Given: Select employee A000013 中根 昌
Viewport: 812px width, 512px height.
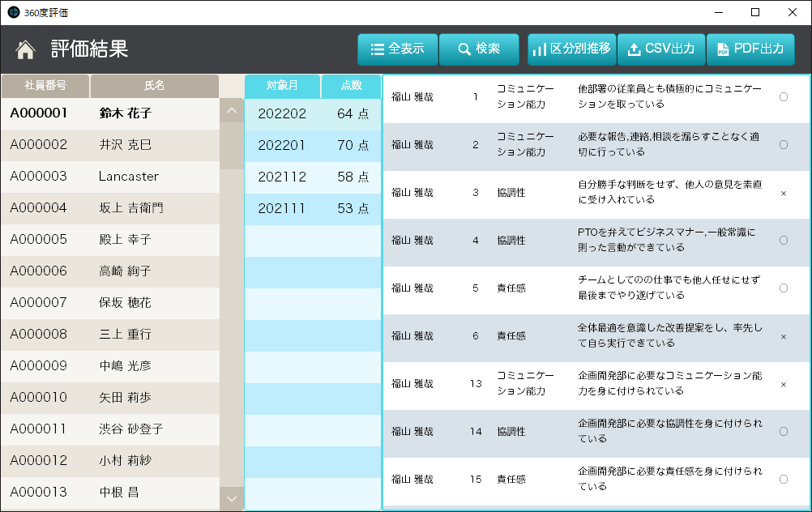Looking at the screenshot, I should 109,493.
